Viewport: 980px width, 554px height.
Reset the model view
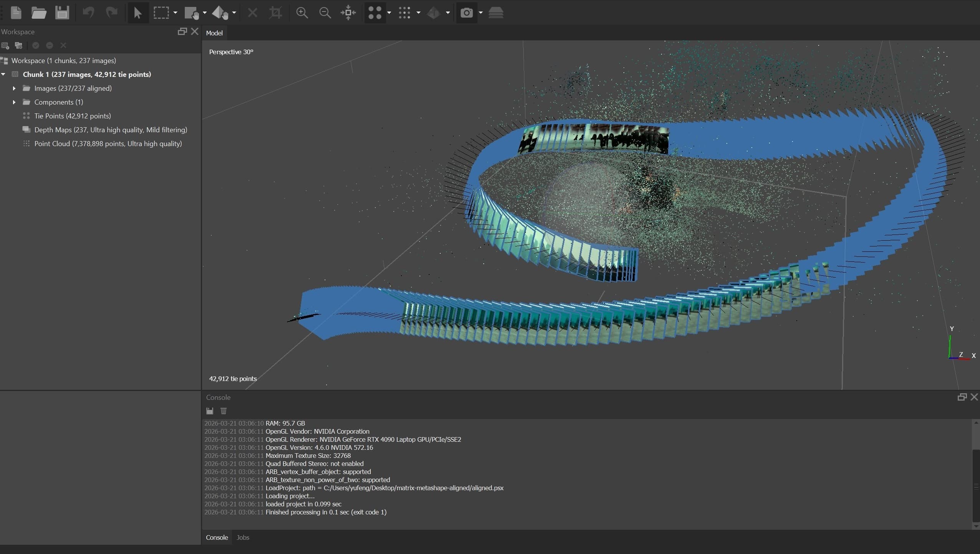click(348, 13)
